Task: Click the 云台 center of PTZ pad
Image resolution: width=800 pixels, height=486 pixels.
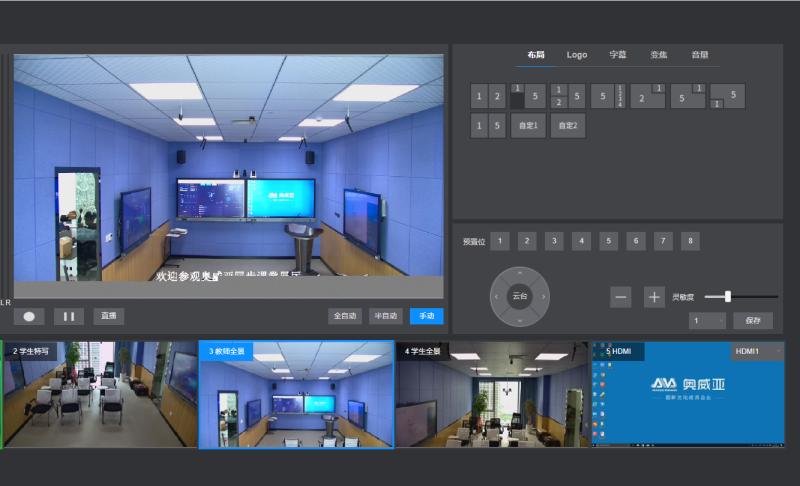Action: point(520,296)
